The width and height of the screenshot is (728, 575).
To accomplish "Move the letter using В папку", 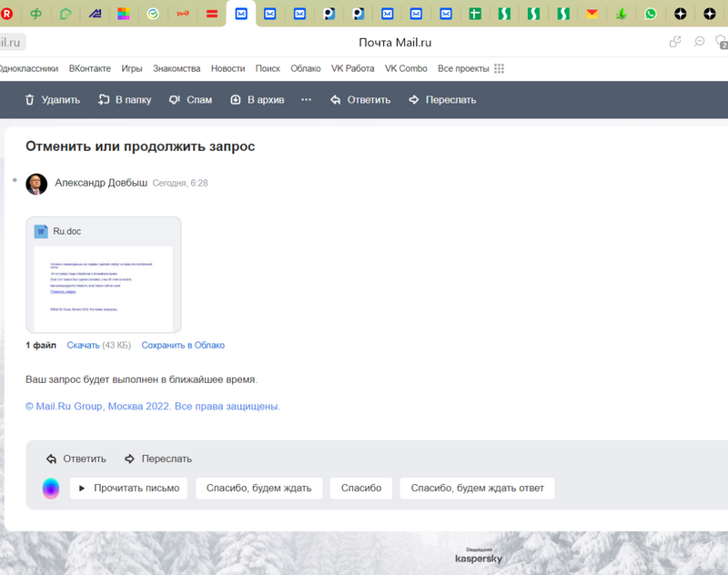I will click(x=133, y=100).
